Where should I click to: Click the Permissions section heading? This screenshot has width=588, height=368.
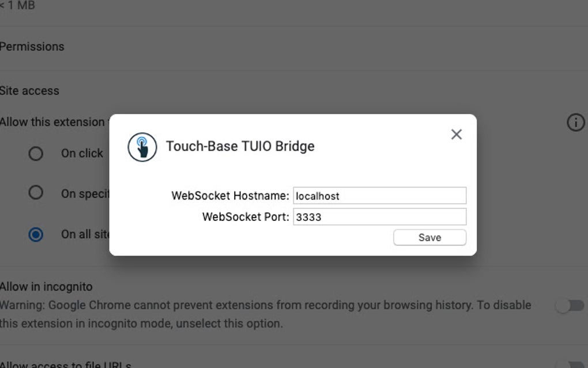pyautogui.click(x=32, y=47)
